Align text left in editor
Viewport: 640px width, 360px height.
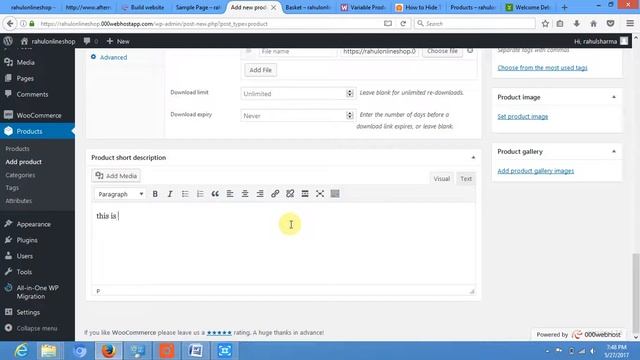(x=230, y=194)
